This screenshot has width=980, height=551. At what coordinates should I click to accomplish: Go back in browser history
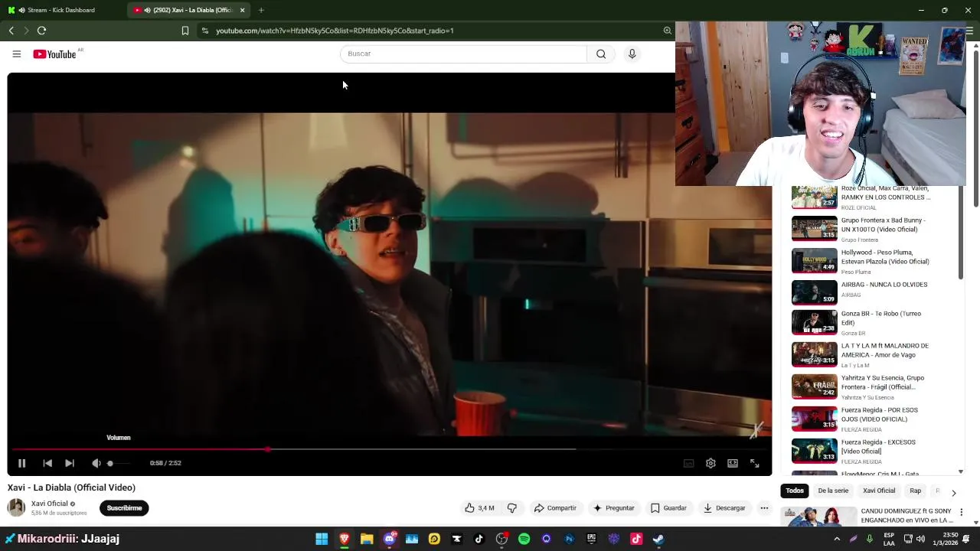[11, 31]
